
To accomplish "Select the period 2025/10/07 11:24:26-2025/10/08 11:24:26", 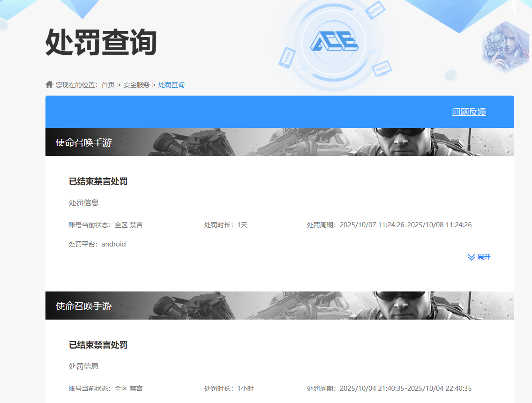I will pyautogui.click(x=405, y=225).
